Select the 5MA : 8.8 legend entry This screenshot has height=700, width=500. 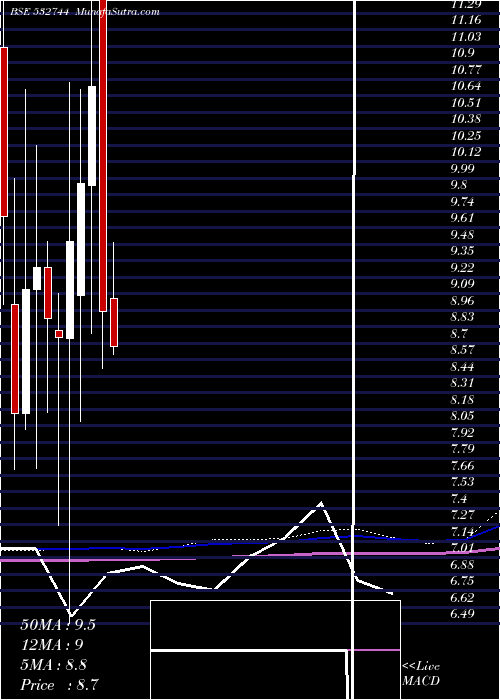coord(54,665)
